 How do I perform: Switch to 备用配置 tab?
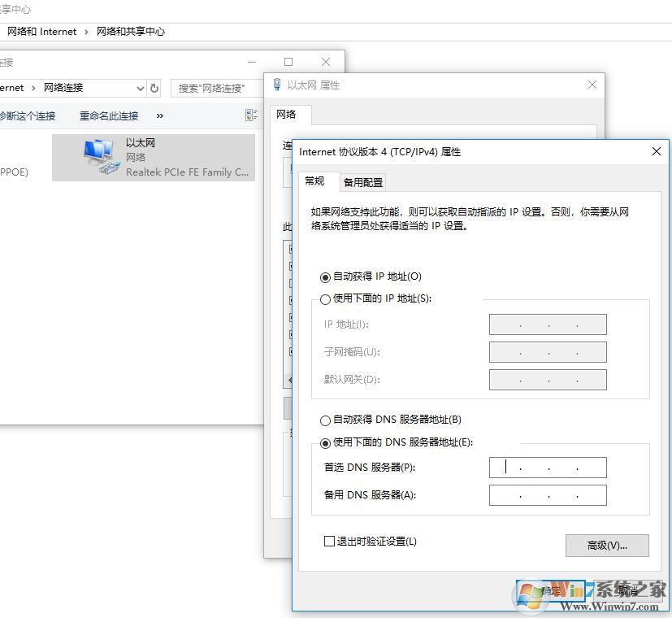tap(363, 183)
